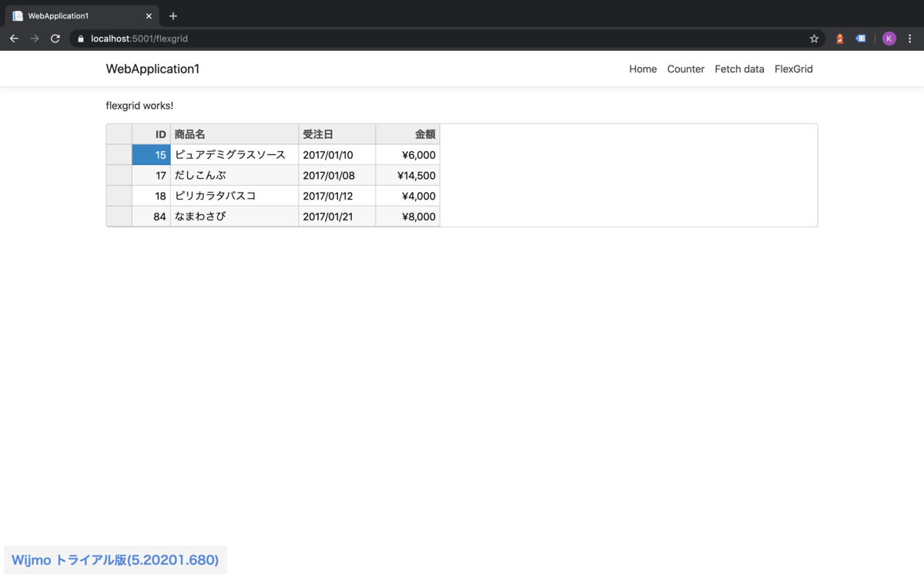Select the cell ピュアデミグラスソース
The height and width of the screenshot is (578, 924).
coord(234,155)
